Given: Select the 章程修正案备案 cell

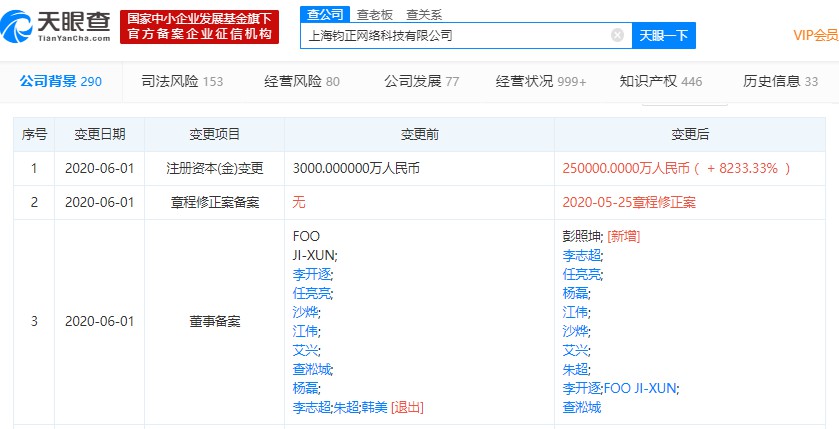Looking at the screenshot, I should [x=214, y=203].
